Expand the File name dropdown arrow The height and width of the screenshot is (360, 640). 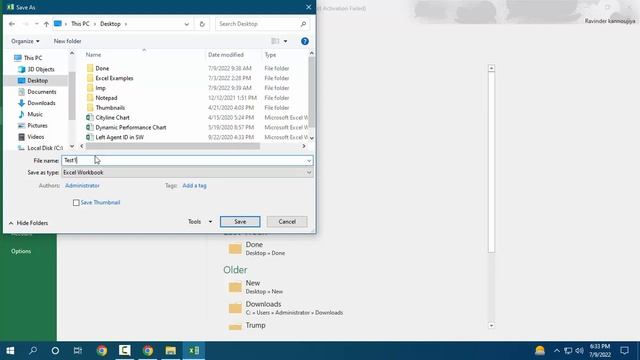pos(309,160)
